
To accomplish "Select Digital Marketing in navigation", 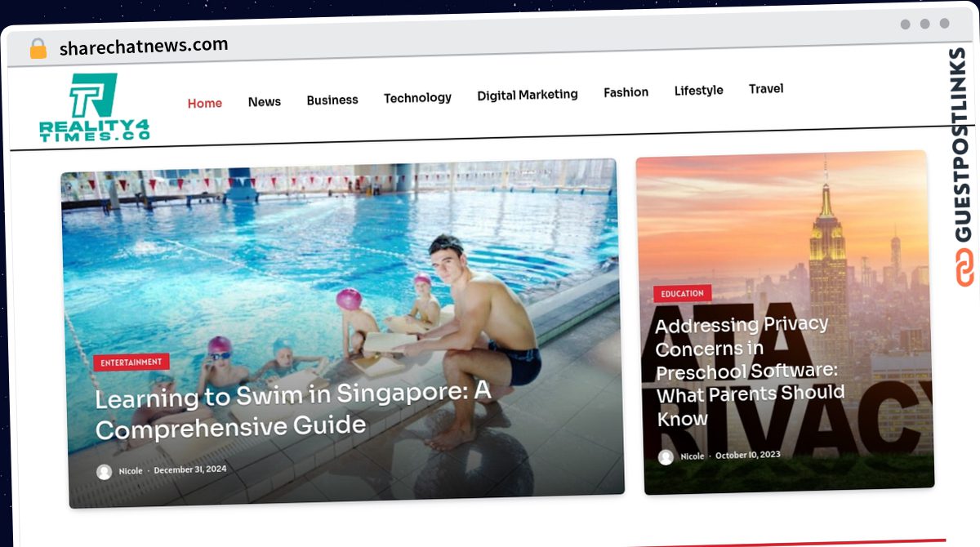I will pyautogui.click(x=528, y=95).
